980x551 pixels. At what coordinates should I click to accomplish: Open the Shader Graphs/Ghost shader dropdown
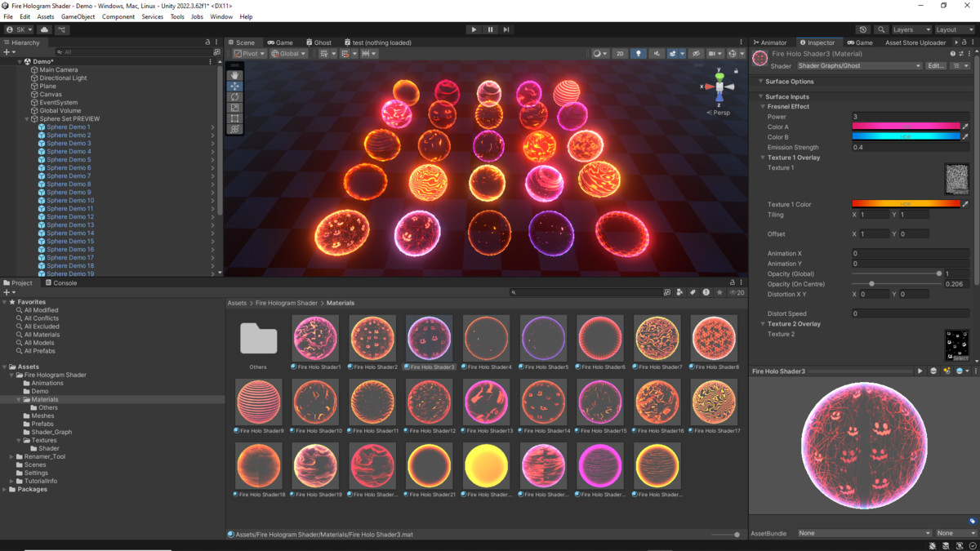pyautogui.click(x=860, y=65)
